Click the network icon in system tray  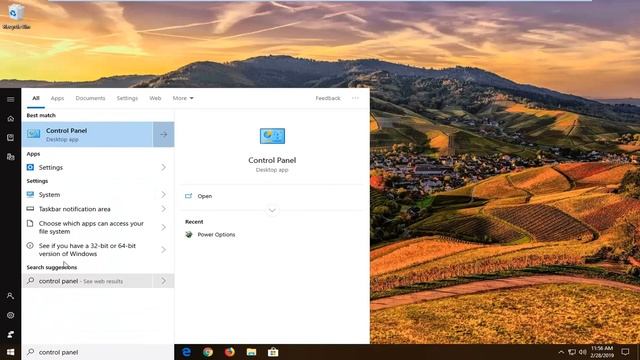572,352
